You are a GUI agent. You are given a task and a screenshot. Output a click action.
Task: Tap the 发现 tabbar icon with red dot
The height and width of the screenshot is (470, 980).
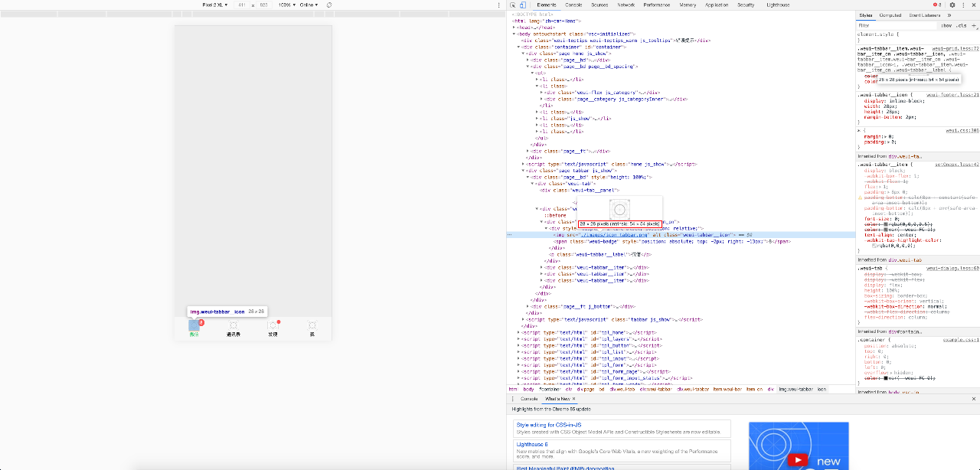[273, 325]
